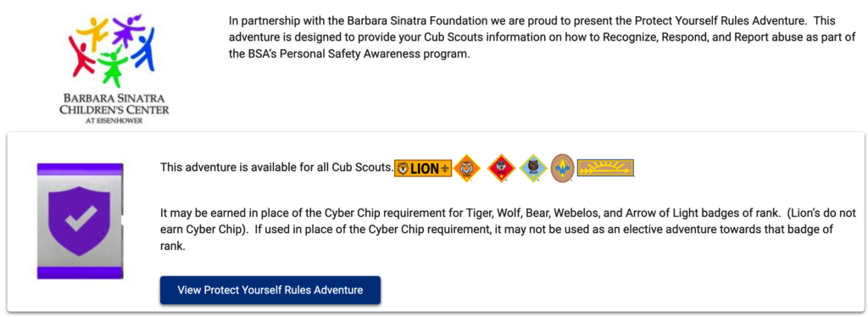The height and width of the screenshot is (317, 868).
Task: Click the yellow figure in the Sinatra logo
Action: (92, 32)
